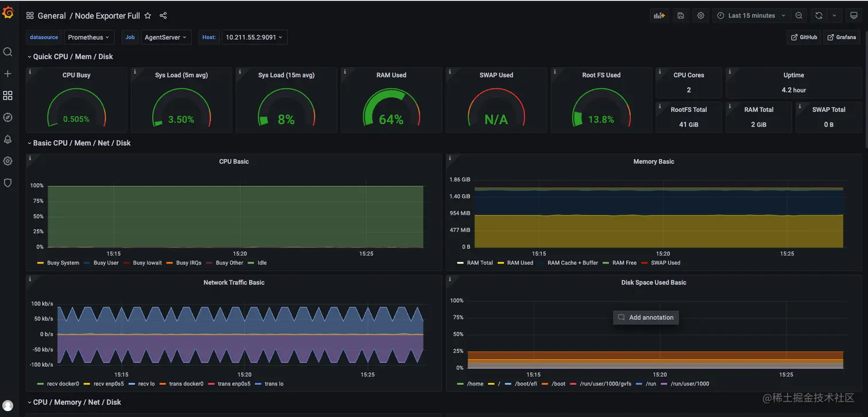868x417 pixels.
Task: Cycle view mode with monitor icon
Action: (x=854, y=16)
